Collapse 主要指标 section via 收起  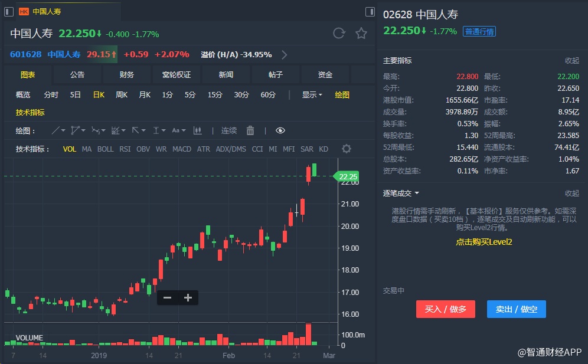(571, 60)
